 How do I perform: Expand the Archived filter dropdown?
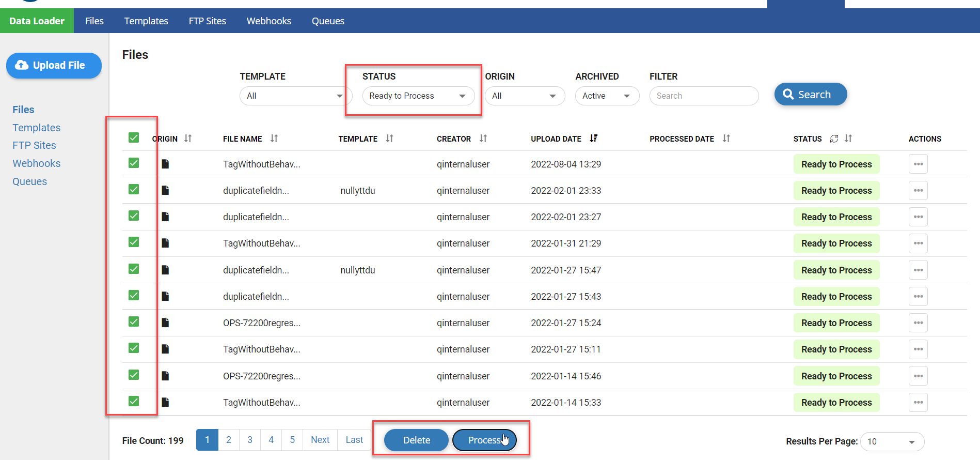(607, 96)
